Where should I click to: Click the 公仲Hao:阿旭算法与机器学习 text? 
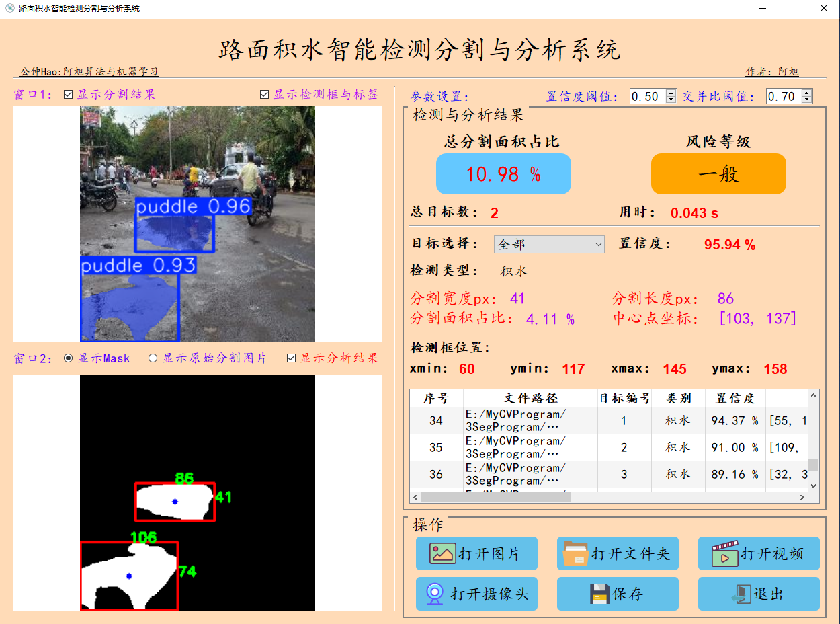pos(89,72)
